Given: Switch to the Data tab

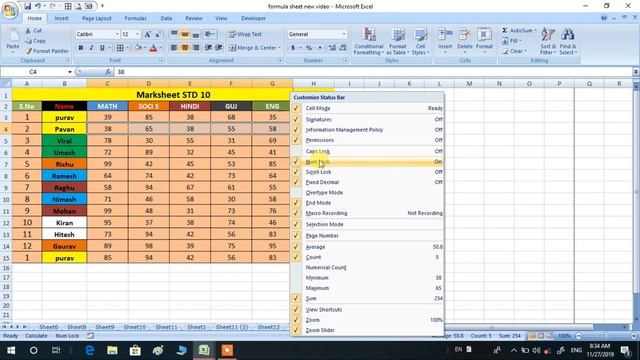Looking at the screenshot, I should (x=166, y=18).
